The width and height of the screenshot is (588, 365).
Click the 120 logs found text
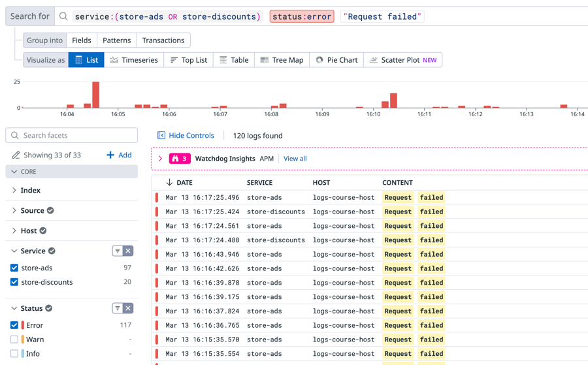257,135
